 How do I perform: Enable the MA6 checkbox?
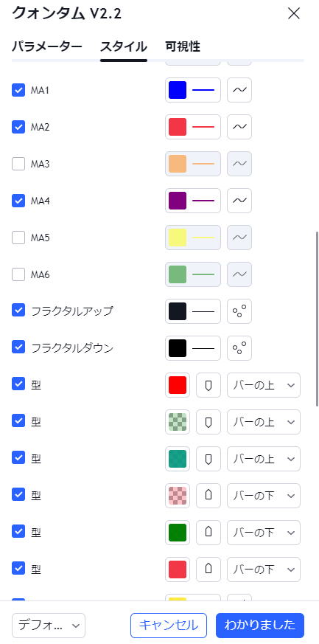point(18,274)
